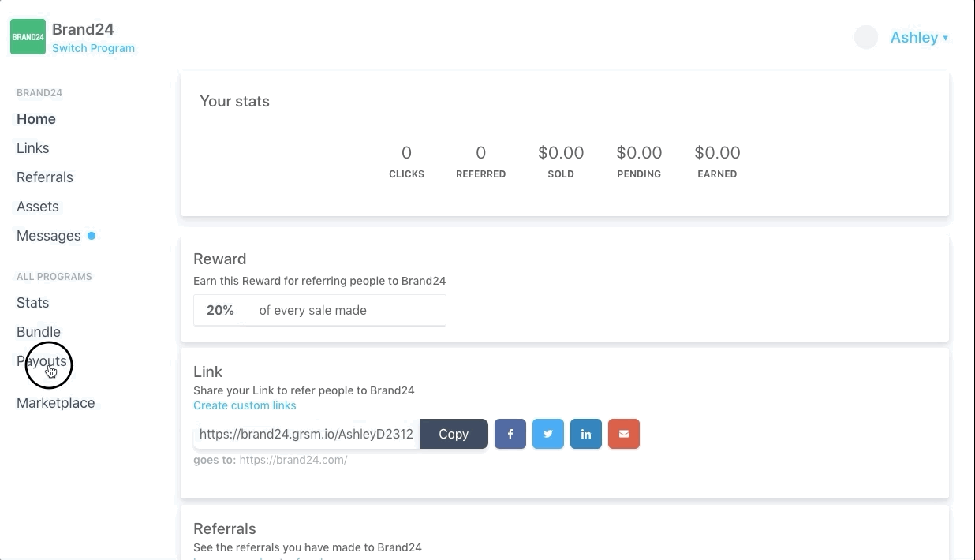
Task: Open Bundle under All Programs
Action: coord(39,332)
